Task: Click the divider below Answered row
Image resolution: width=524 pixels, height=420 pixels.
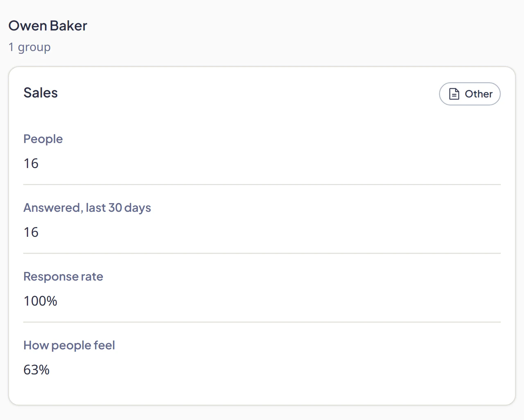Action: (262, 253)
